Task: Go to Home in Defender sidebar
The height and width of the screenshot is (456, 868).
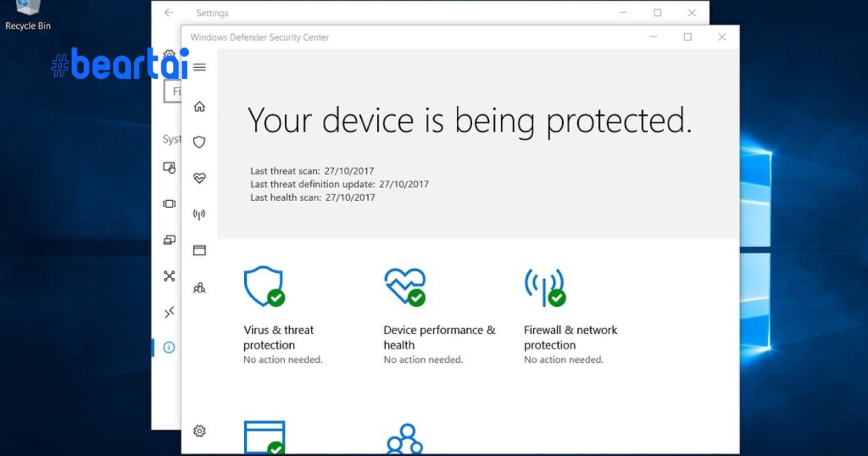Action: pyautogui.click(x=200, y=106)
